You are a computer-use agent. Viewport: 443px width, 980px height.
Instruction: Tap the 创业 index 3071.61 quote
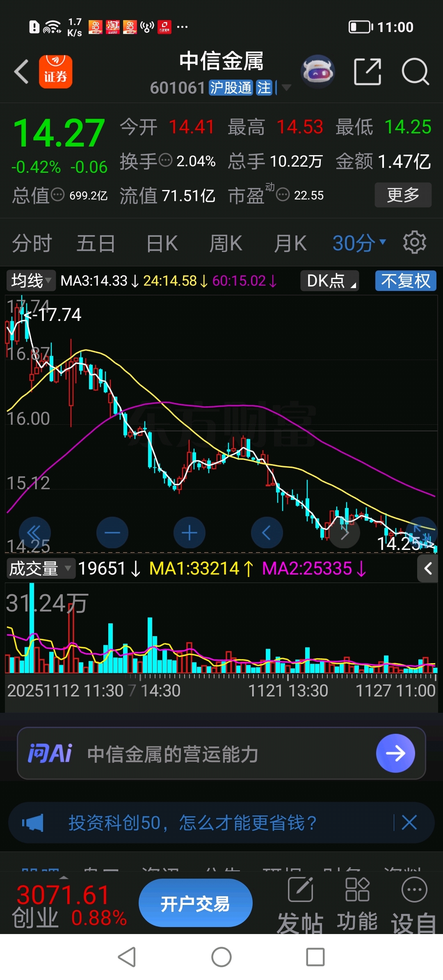pyautogui.click(x=69, y=905)
